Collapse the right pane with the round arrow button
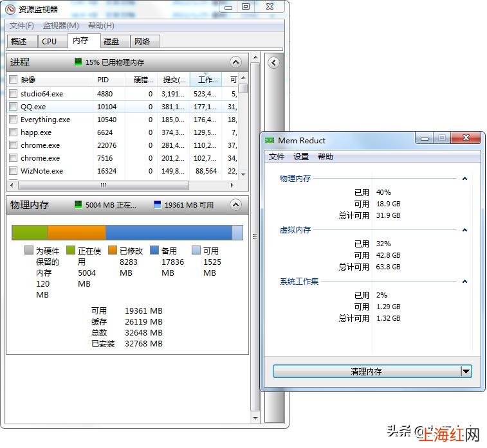 [273, 63]
